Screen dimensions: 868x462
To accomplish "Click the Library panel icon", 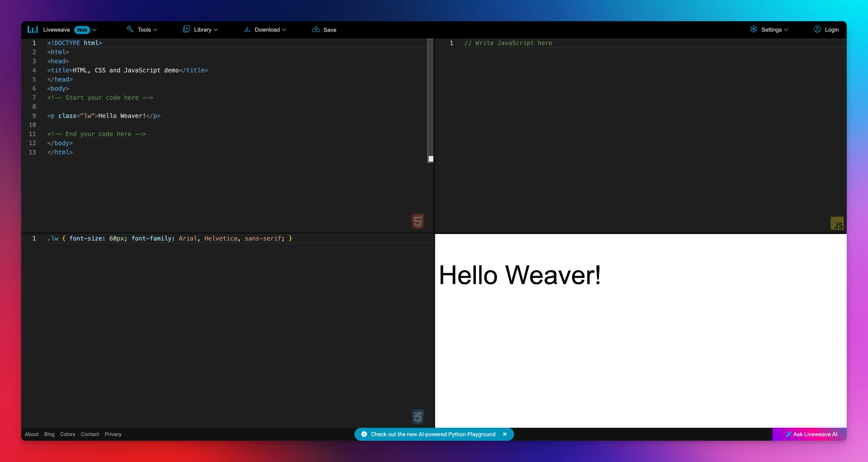I will pos(186,29).
